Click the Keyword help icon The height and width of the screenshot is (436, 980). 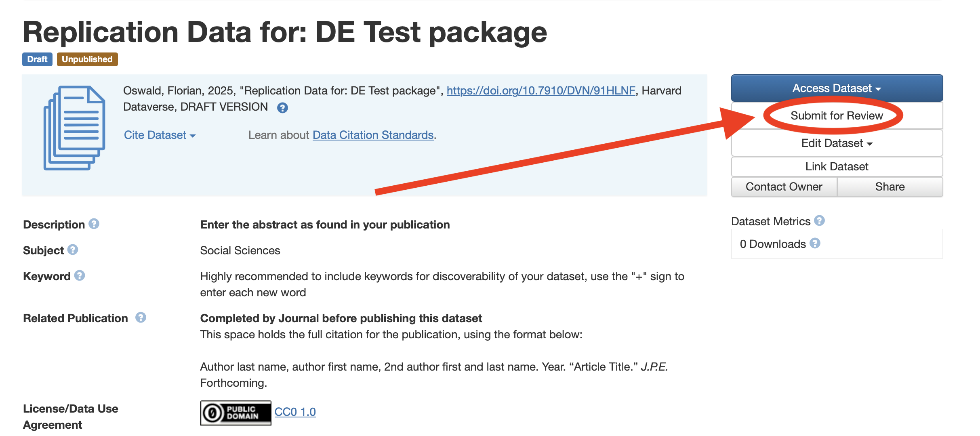[x=80, y=276]
